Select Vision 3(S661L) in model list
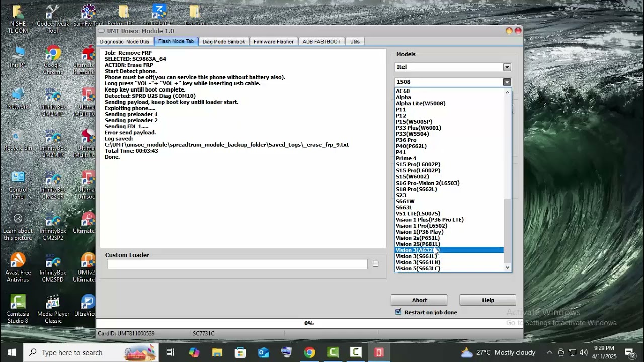 pyautogui.click(x=417, y=256)
